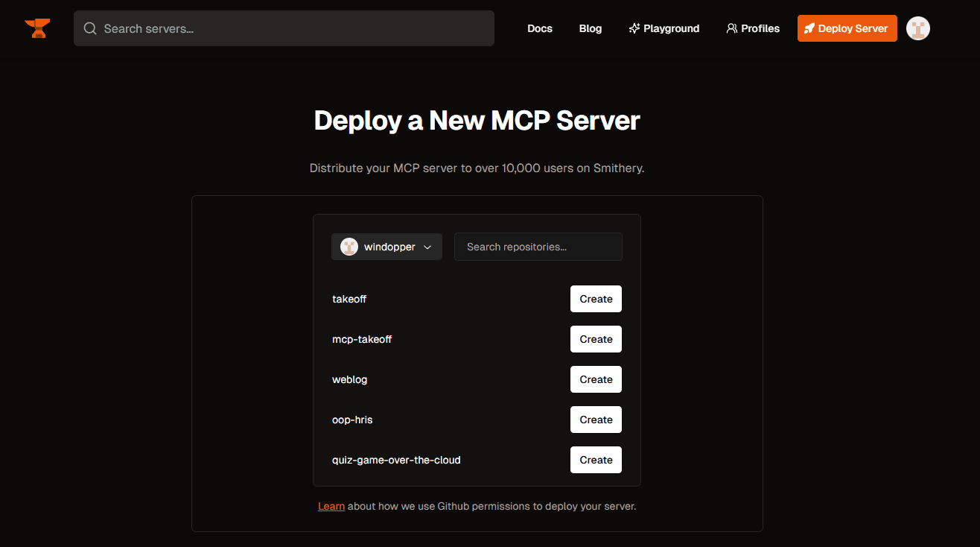980x547 pixels.
Task: Click the chevron in windopper dropdown
Action: [x=427, y=247]
